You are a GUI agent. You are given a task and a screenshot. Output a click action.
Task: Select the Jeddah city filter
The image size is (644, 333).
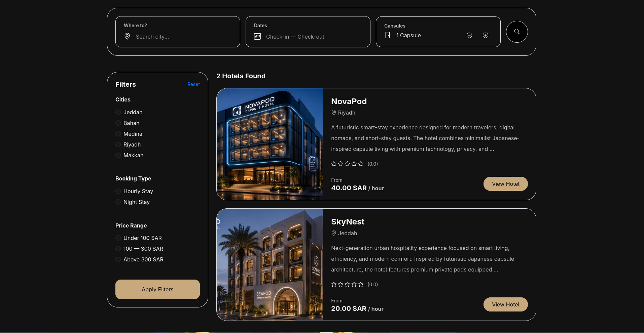click(x=118, y=112)
